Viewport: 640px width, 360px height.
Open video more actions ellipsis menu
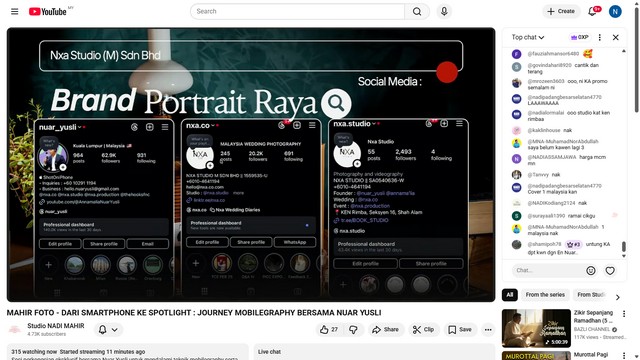point(488,329)
